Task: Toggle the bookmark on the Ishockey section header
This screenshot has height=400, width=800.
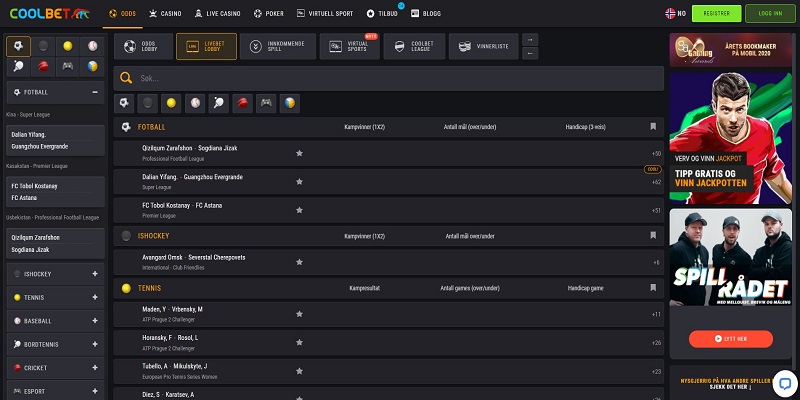Action: coord(653,236)
